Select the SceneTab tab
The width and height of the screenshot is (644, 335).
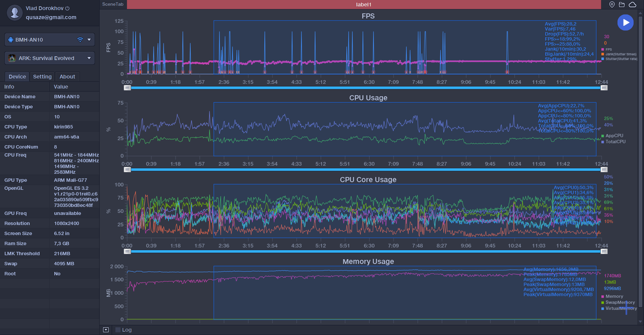pyautogui.click(x=112, y=4)
